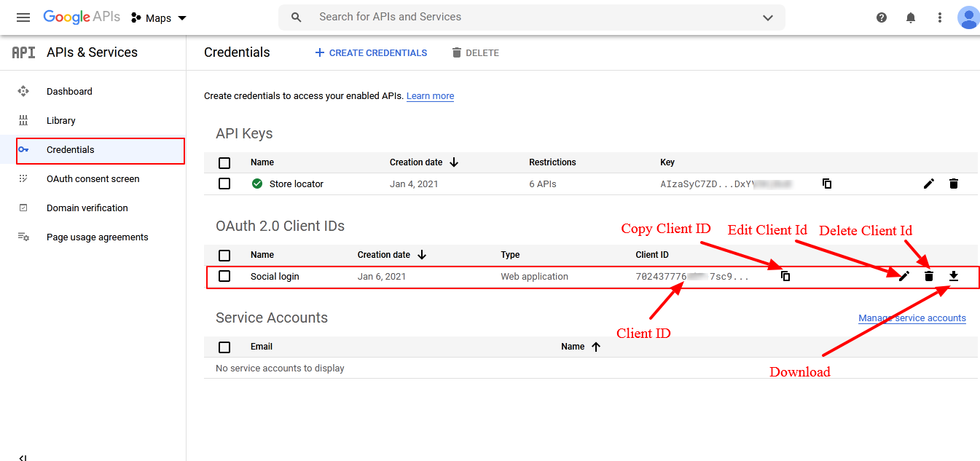This screenshot has width=980, height=461.
Task: Click Create Credentials button
Action: click(x=371, y=53)
